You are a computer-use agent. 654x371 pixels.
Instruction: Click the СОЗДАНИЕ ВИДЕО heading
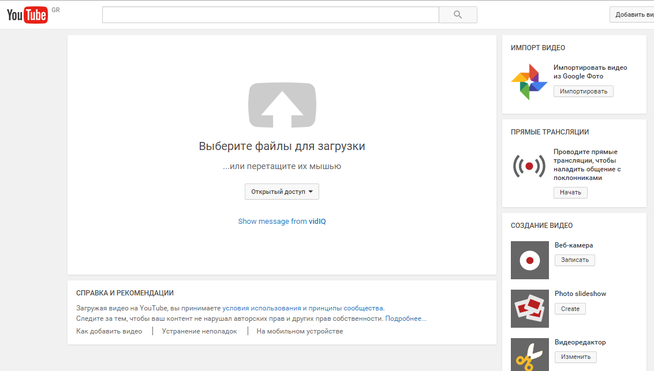click(542, 225)
